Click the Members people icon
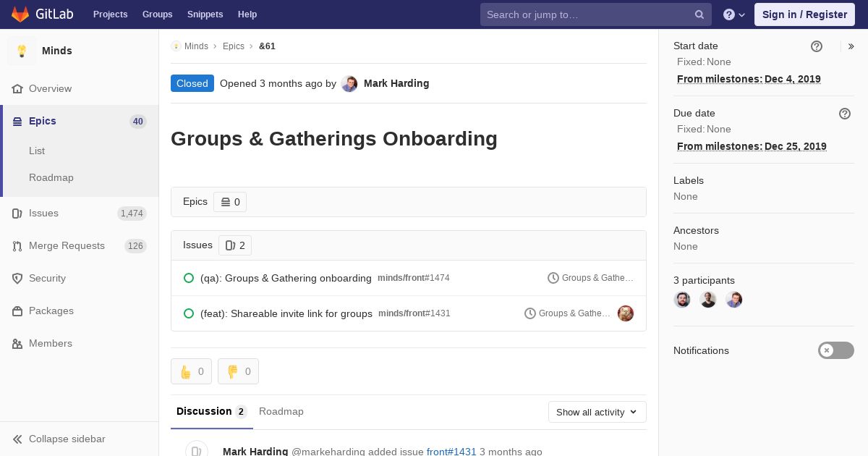Viewport: 868px width, 456px height. [x=17, y=343]
